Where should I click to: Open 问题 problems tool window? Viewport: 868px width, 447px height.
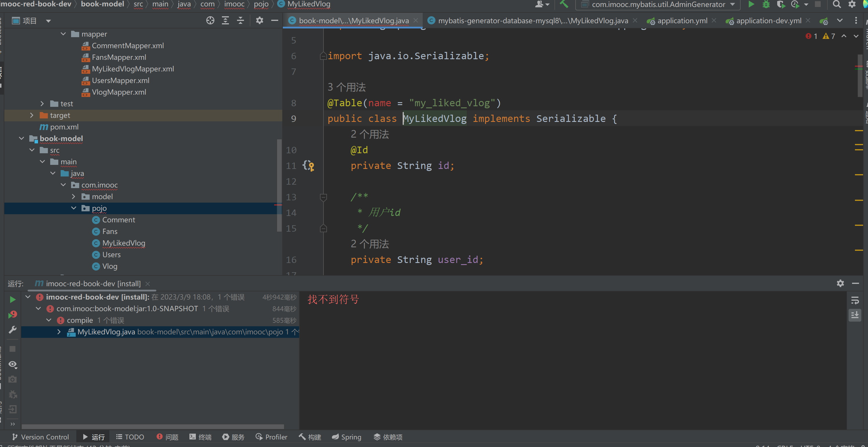pyautogui.click(x=167, y=437)
